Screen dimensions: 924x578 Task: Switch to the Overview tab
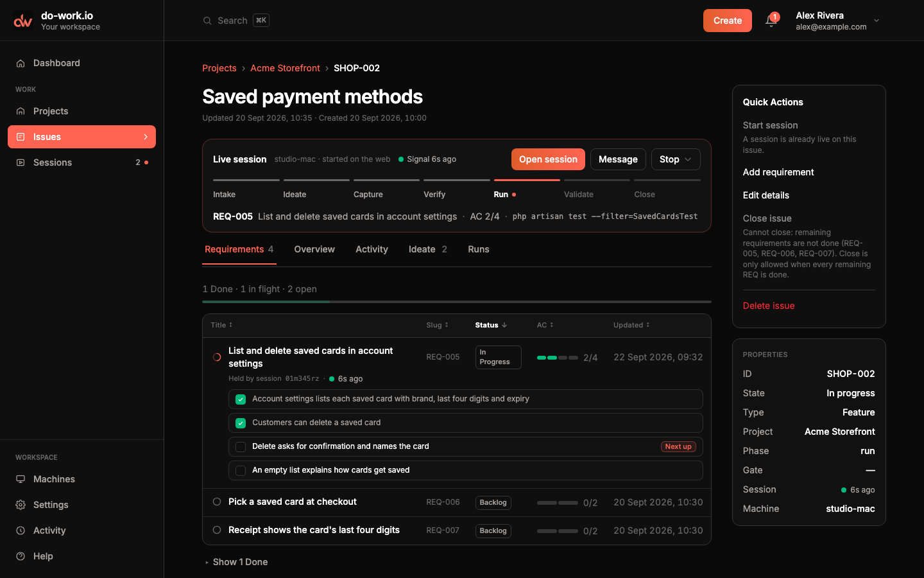(314, 249)
